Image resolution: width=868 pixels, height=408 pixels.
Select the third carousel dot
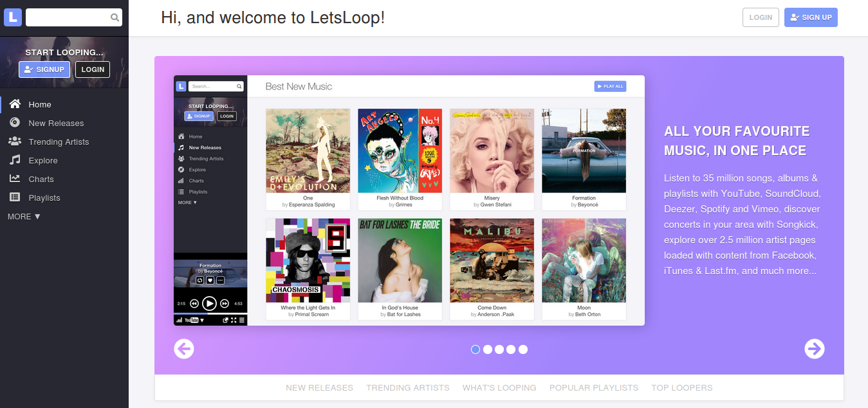click(x=499, y=349)
